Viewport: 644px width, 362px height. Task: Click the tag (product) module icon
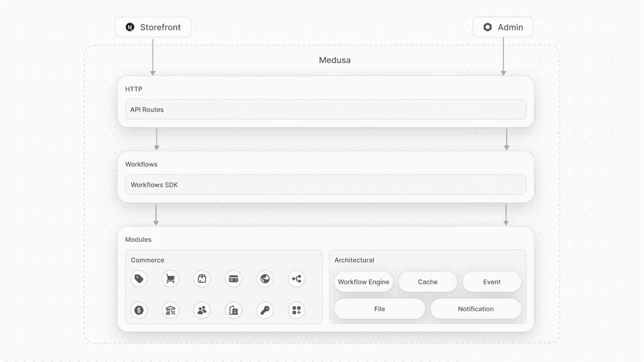(139, 279)
